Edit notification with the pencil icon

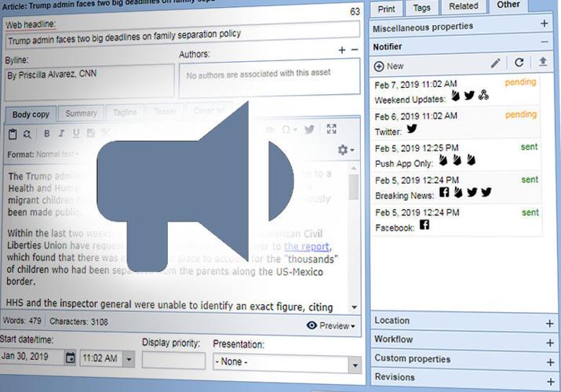[x=496, y=64]
